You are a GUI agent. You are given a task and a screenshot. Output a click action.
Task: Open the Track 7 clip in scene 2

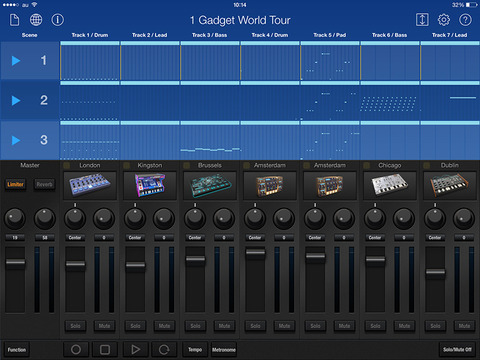(450, 100)
